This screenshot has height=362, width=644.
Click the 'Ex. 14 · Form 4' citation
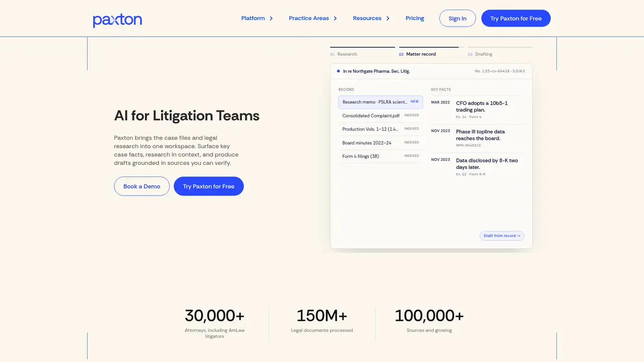[469, 117]
